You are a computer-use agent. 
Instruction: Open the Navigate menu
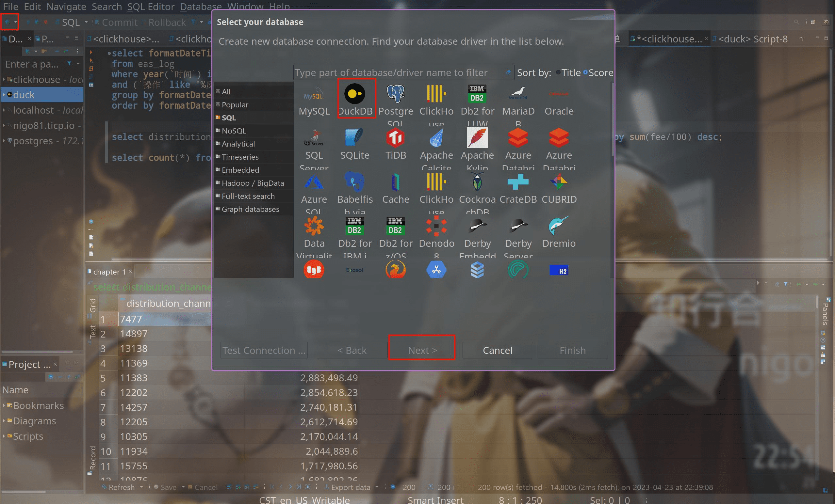pos(66,6)
